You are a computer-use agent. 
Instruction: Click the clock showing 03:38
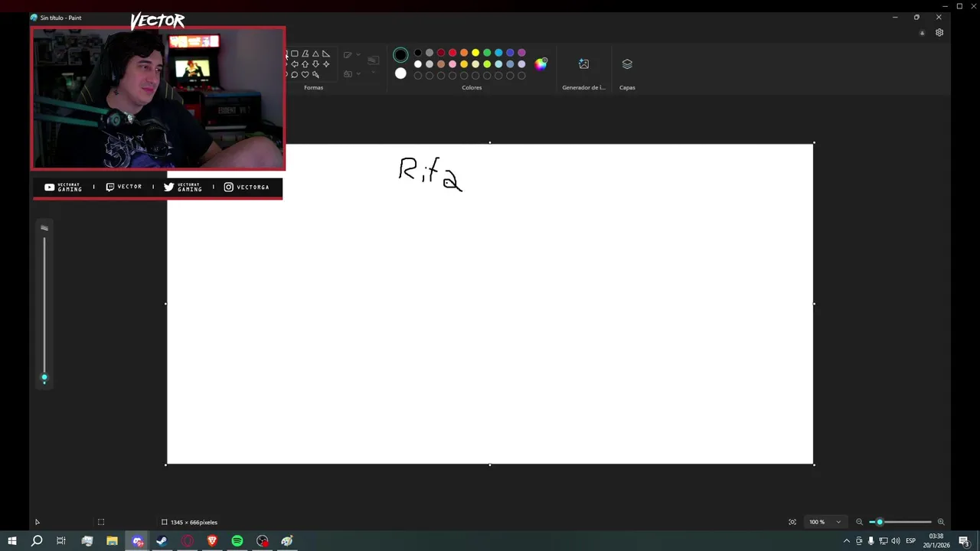[936, 536]
